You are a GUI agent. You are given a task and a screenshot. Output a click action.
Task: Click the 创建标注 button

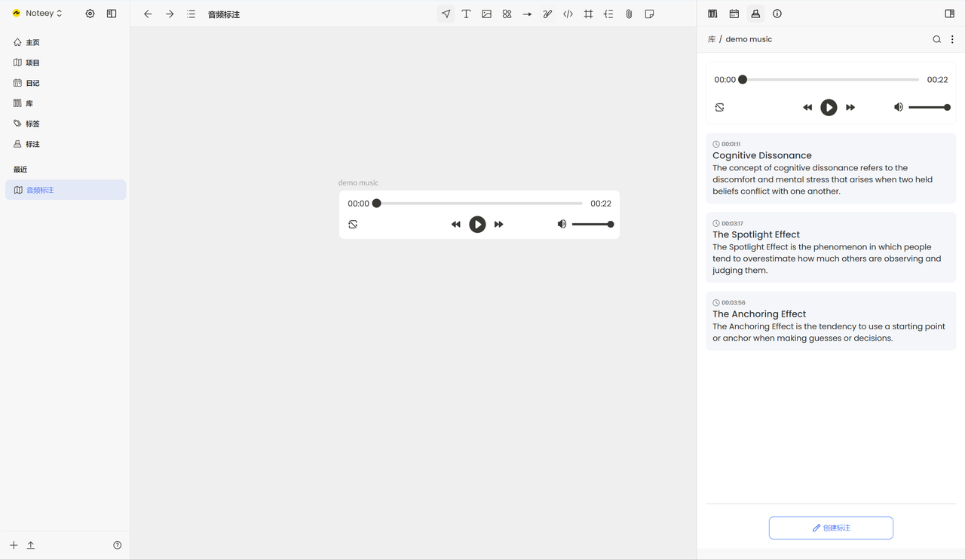pyautogui.click(x=831, y=528)
